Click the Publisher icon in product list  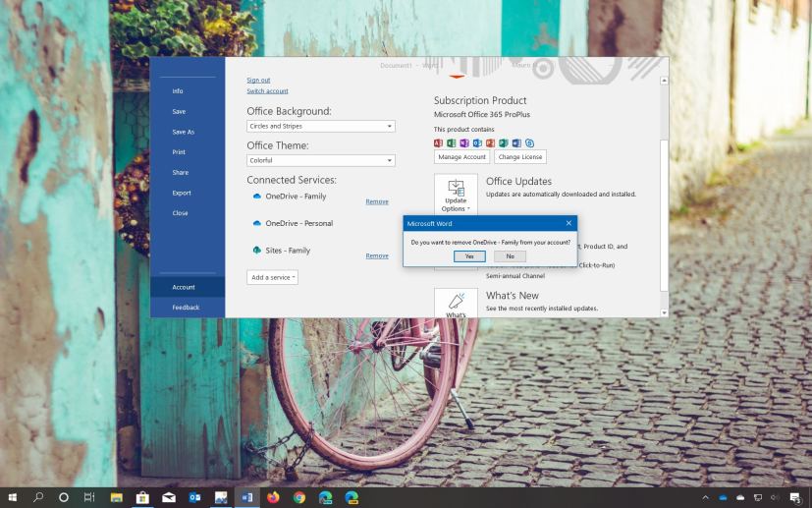pyautogui.click(x=503, y=143)
